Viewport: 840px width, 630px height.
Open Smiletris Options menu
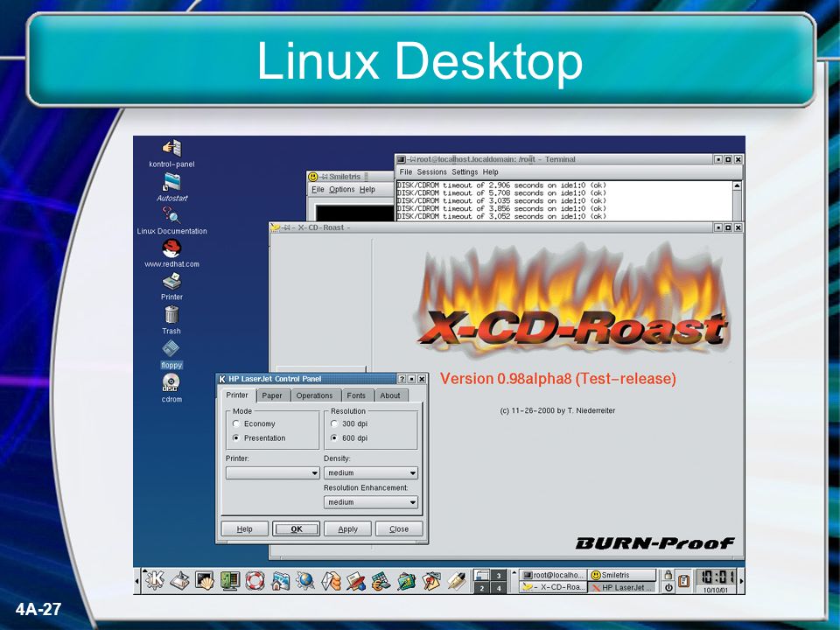(342, 190)
